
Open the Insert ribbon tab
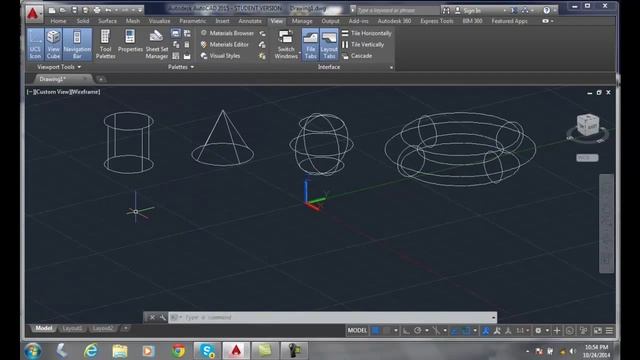222,21
